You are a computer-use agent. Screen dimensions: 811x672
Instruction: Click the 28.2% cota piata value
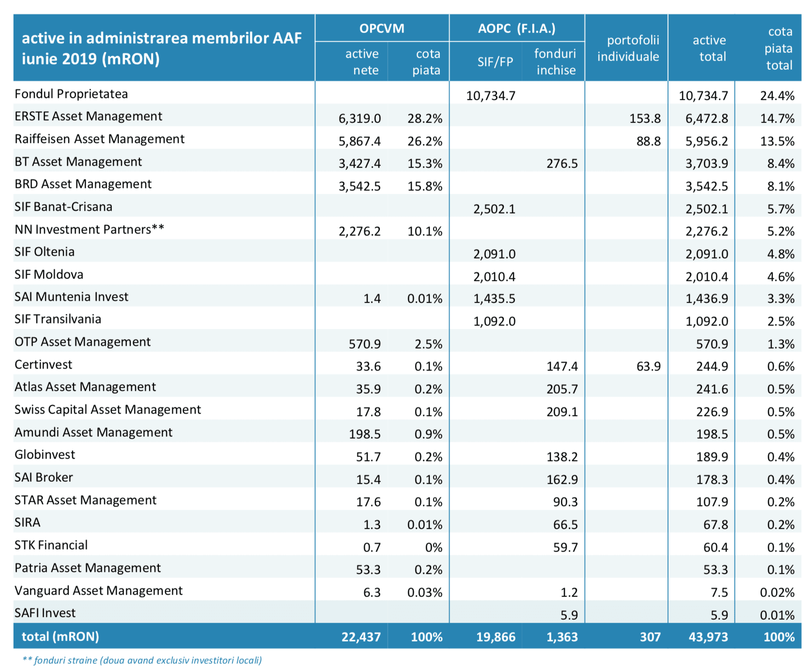425,119
